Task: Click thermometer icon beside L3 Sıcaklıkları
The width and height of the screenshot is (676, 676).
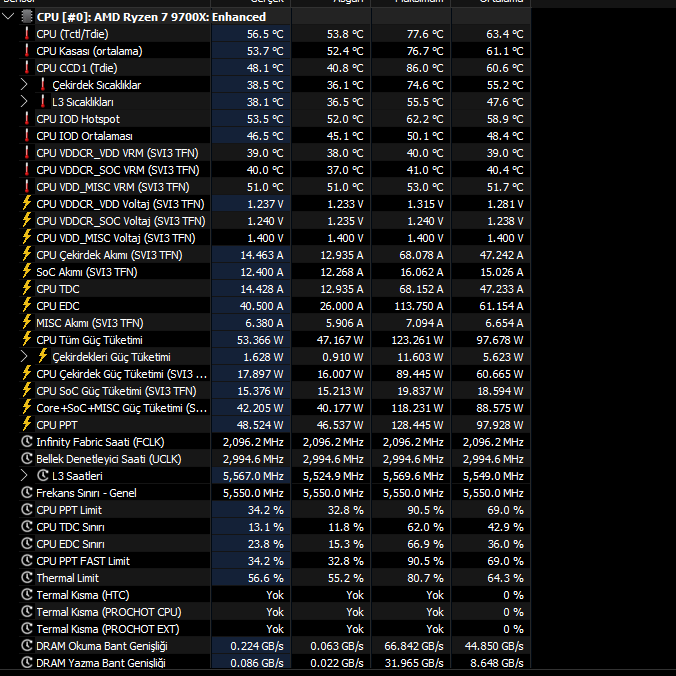Action: [43, 102]
